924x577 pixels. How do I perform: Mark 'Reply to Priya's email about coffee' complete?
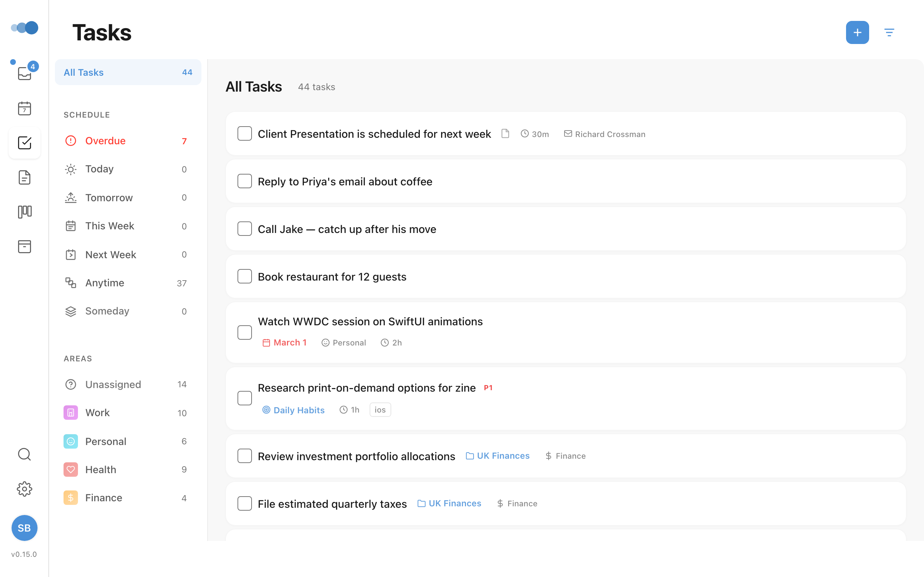tap(244, 181)
